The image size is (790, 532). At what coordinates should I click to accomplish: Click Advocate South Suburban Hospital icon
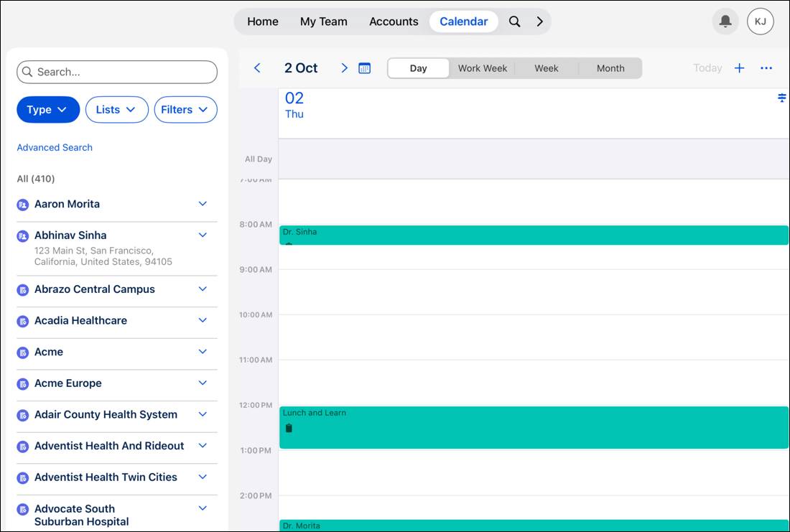pos(23,509)
